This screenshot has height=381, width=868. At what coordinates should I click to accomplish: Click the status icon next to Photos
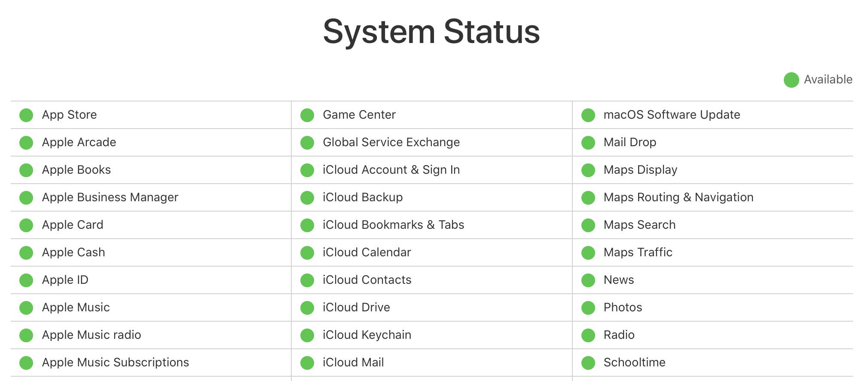[588, 308]
